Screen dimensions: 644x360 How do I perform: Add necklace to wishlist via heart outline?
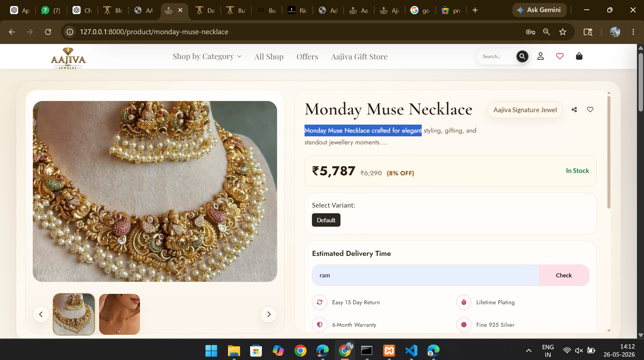click(590, 109)
